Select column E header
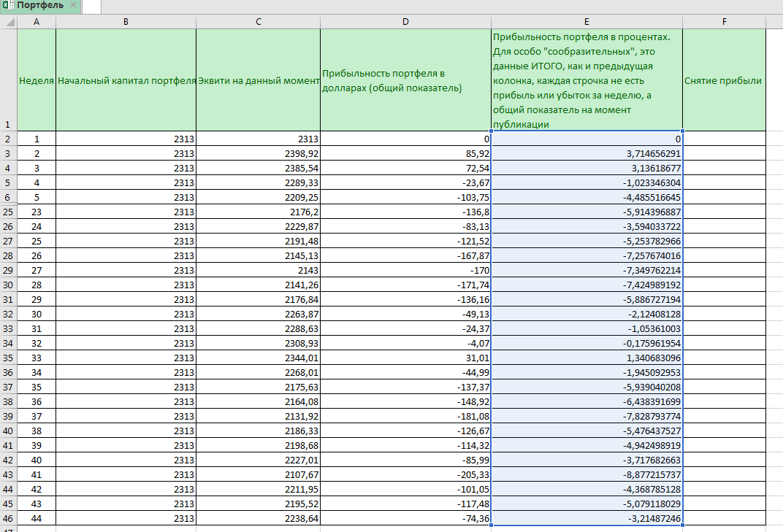The image size is (783, 532). (x=587, y=22)
